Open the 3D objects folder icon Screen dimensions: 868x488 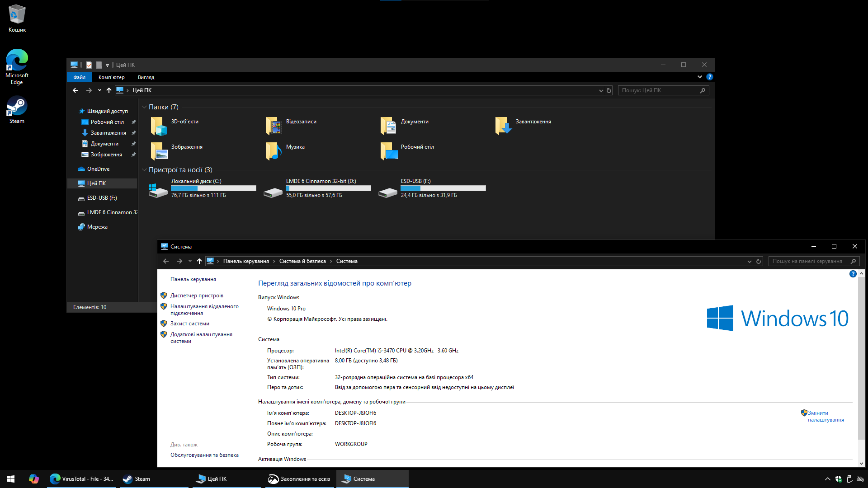159,126
